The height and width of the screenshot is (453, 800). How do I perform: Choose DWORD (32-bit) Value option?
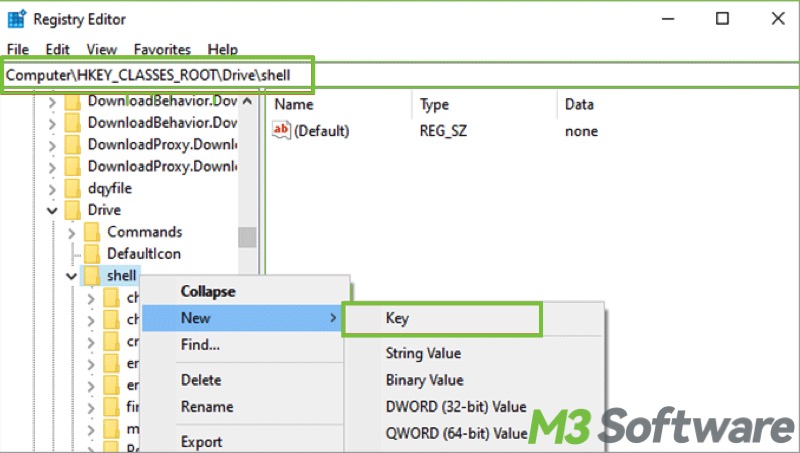click(x=455, y=406)
